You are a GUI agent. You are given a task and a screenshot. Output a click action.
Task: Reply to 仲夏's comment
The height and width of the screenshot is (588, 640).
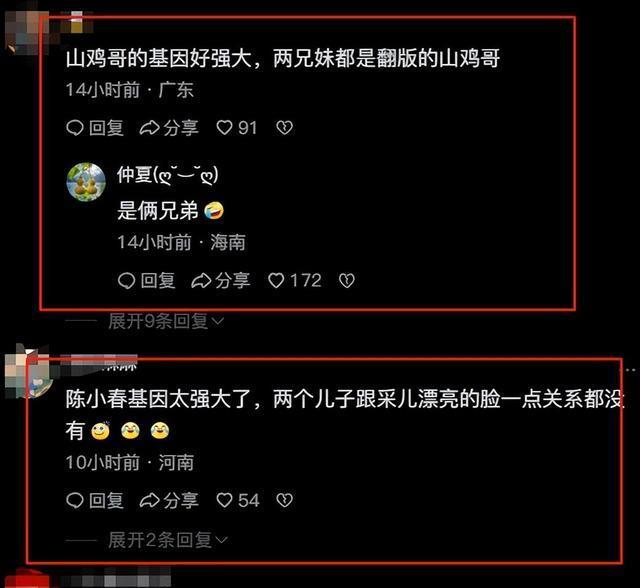pos(147,281)
